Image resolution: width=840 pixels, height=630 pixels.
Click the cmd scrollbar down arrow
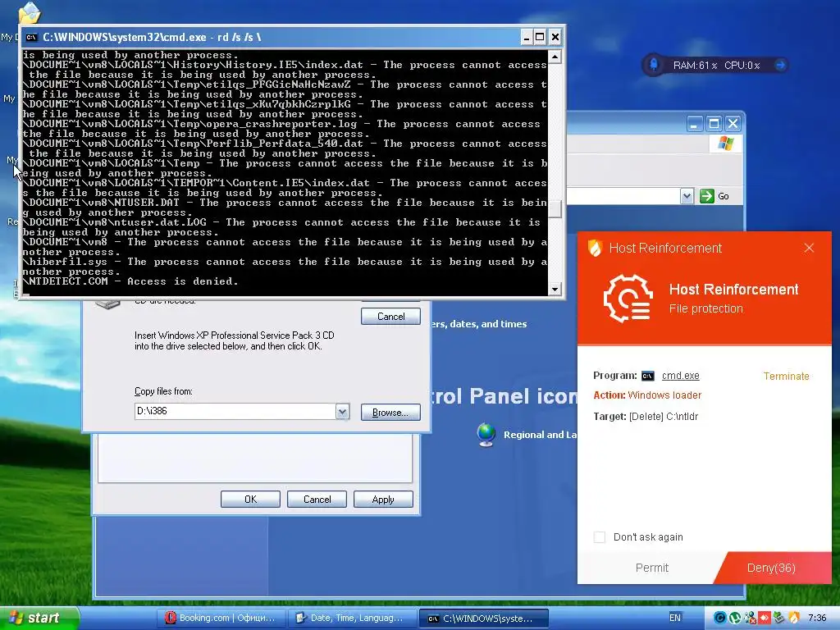click(555, 290)
